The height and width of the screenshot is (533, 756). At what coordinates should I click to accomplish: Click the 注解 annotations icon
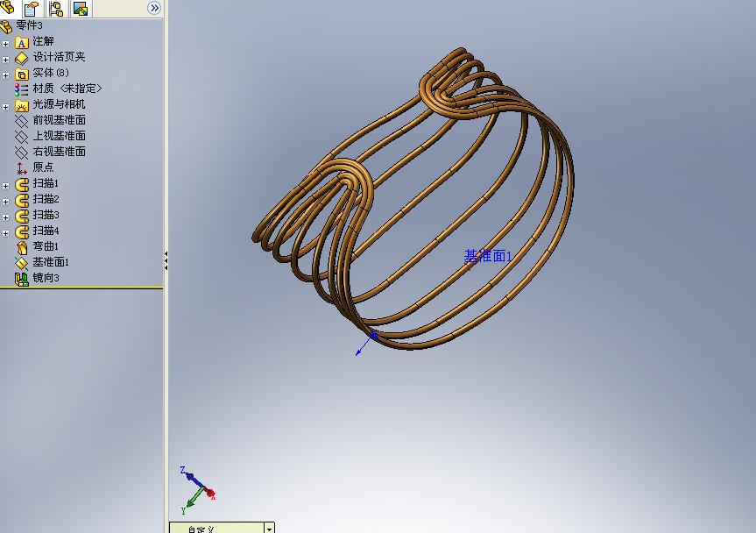point(21,42)
